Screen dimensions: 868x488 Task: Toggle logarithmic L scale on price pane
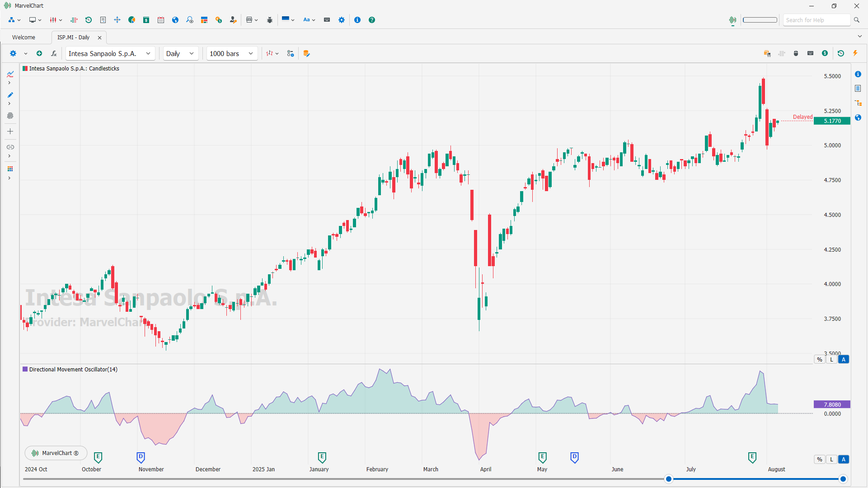click(831, 360)
